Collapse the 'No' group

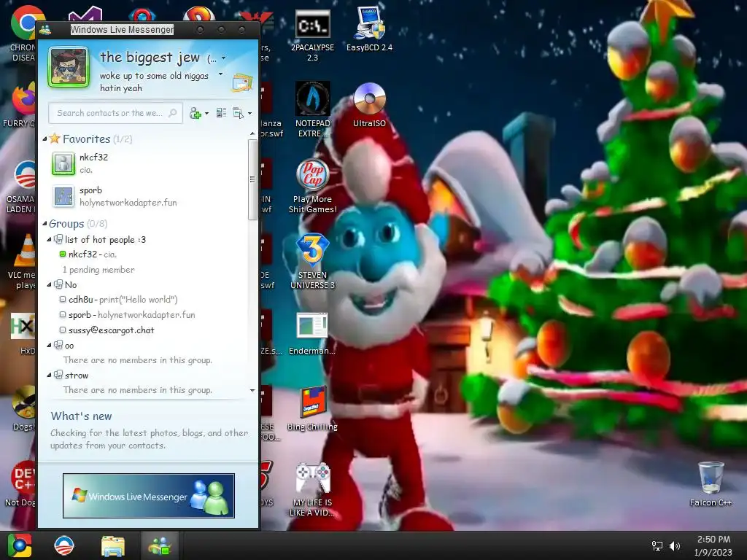(49, 285)
